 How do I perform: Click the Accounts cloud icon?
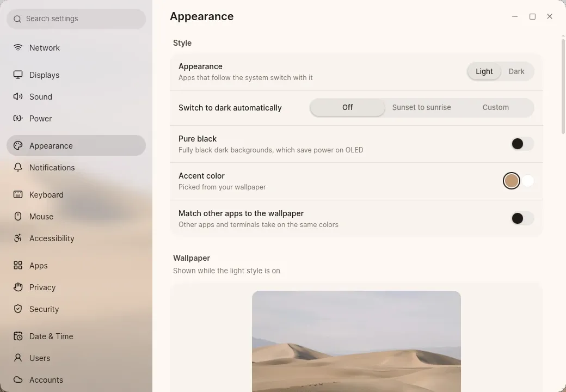pyautogui.click(x=17, y=379)
